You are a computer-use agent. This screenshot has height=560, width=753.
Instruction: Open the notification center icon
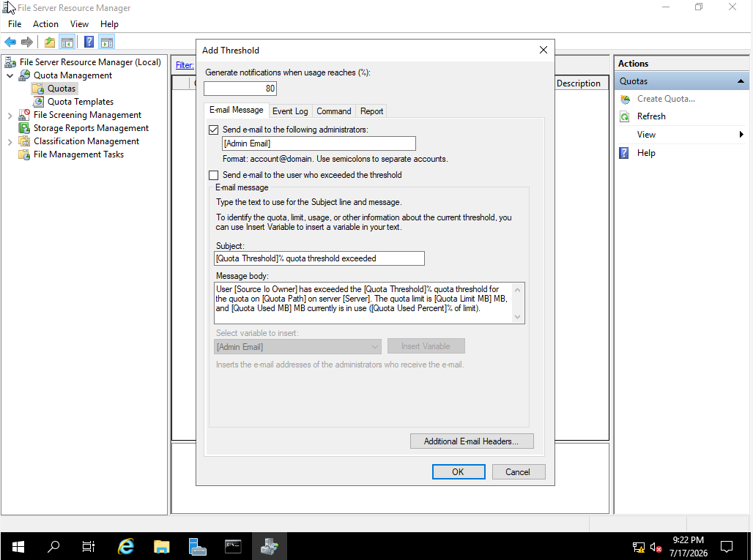coord(727,547)
